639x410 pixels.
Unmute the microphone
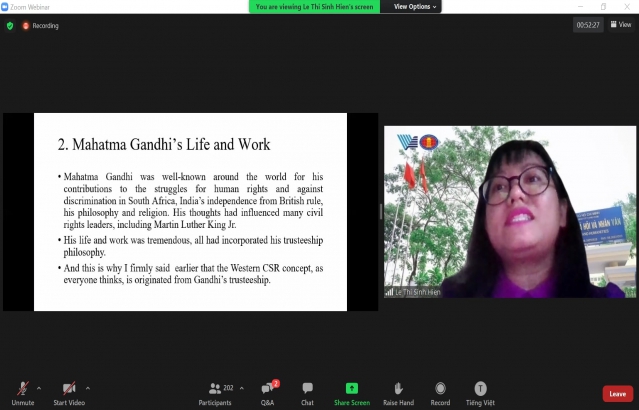tap(23, 394)
